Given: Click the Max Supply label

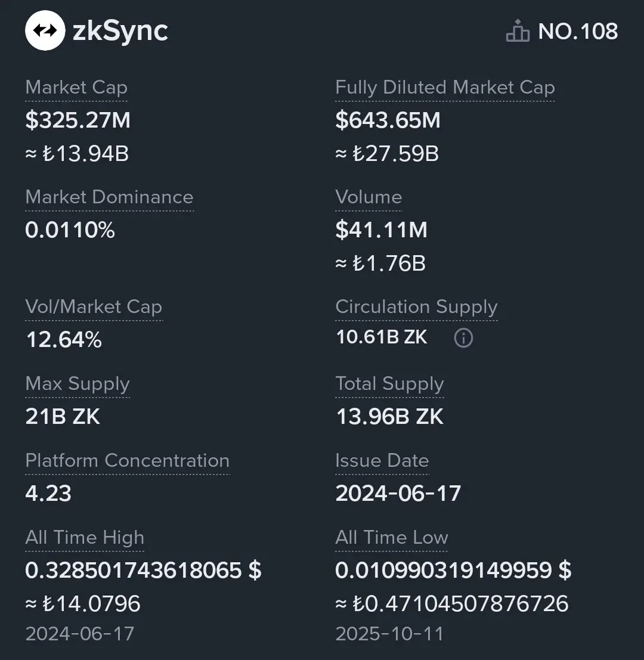Looking at the screenshot, I should coord(78,383).
